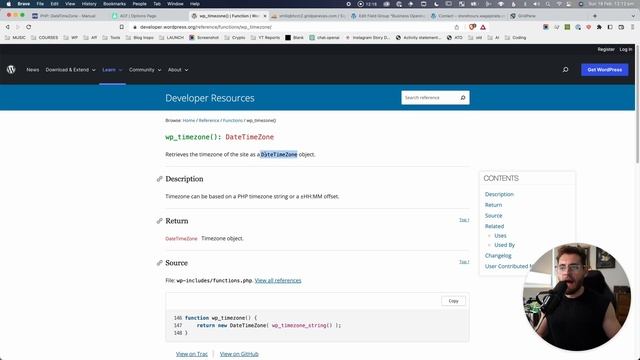The image size is (640, 360).
Task: Open the browser main menu icon
Action: point(632,27)
